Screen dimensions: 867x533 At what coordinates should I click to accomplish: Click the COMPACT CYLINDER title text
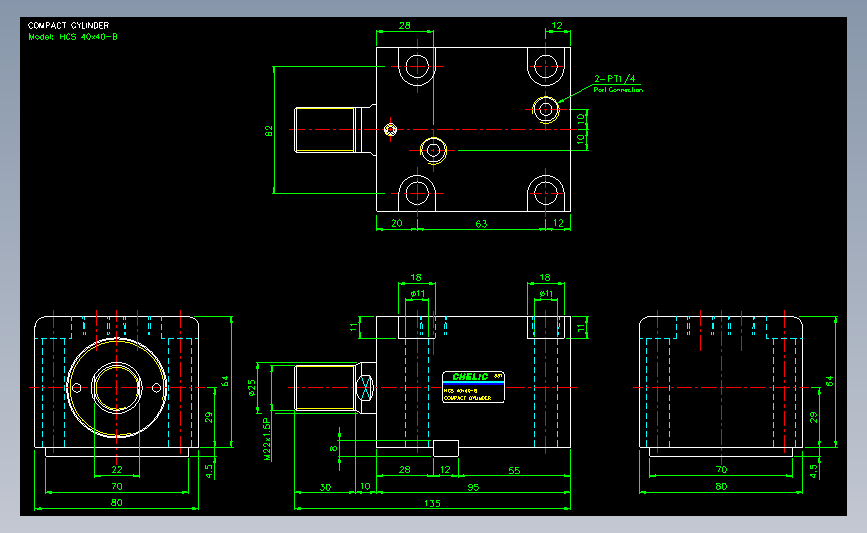[69, 25]
